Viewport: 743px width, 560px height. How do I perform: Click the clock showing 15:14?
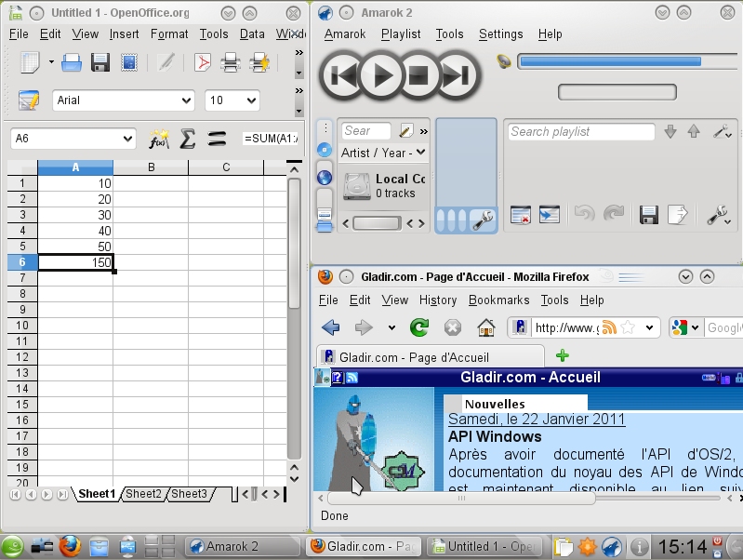tap(683, 547)
